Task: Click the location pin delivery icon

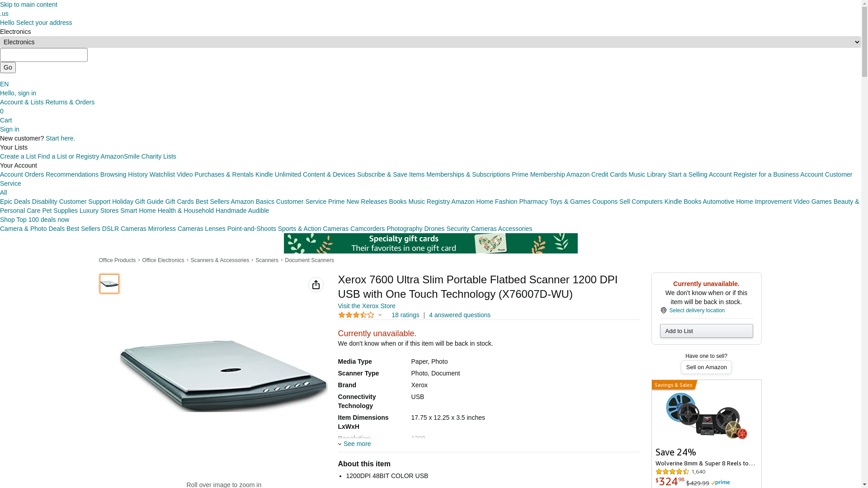Action: pos(663,310)
